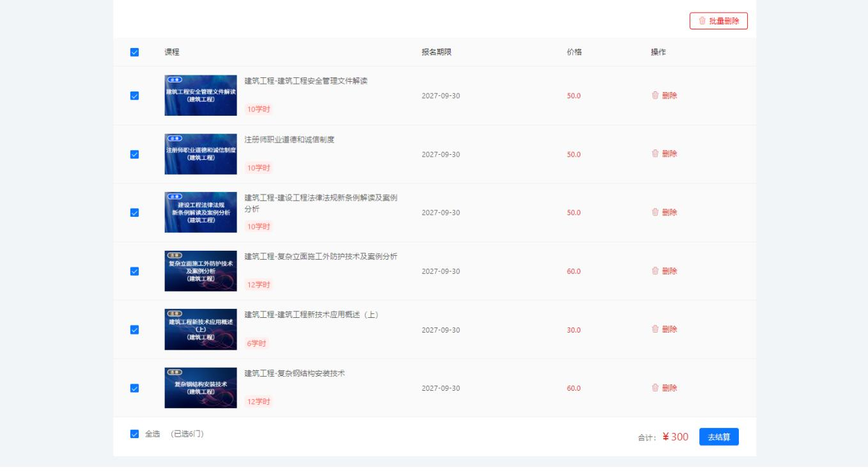868x472 pixels.
Task: Open thumbnail of 建设工程法律法规新条例解读及案例分析
Action: [201, 212]
